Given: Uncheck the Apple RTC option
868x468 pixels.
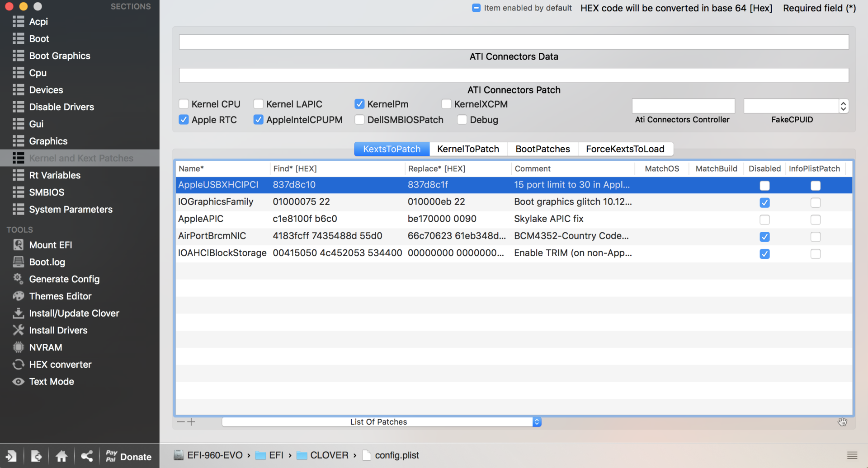Looking at the screenshot, I should coord(184,120).
